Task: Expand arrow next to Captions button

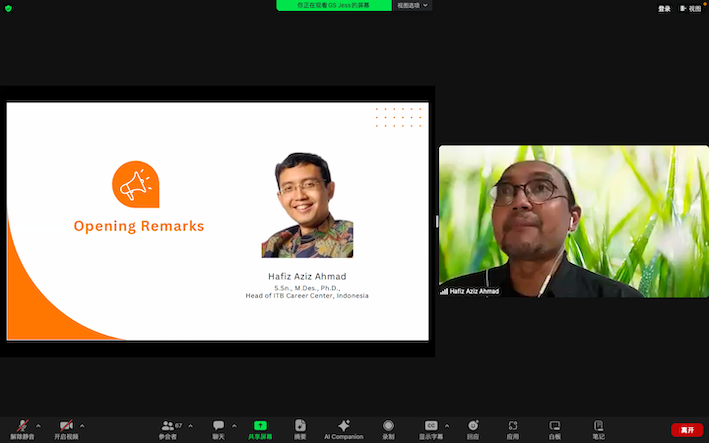Action: tap(447, 426)
